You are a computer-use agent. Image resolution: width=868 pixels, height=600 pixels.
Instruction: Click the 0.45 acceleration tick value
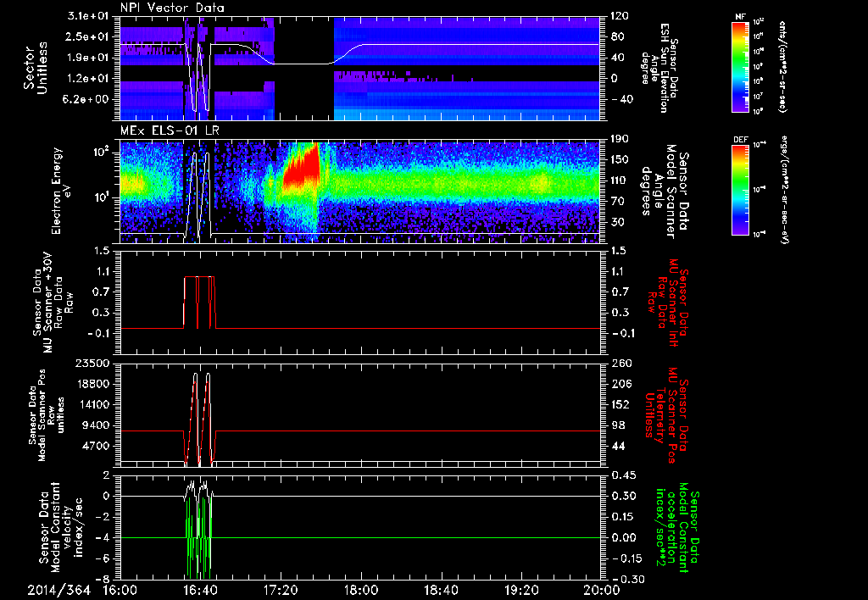point(622,475)
